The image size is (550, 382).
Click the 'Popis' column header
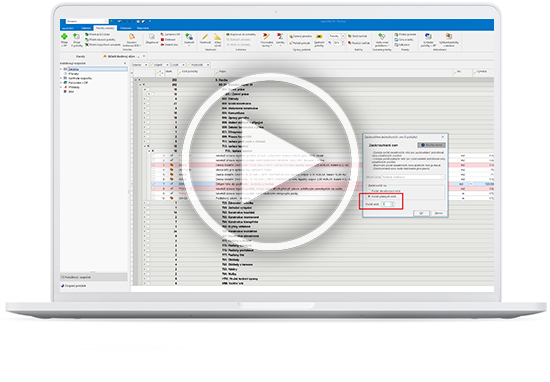click(333, 72)
